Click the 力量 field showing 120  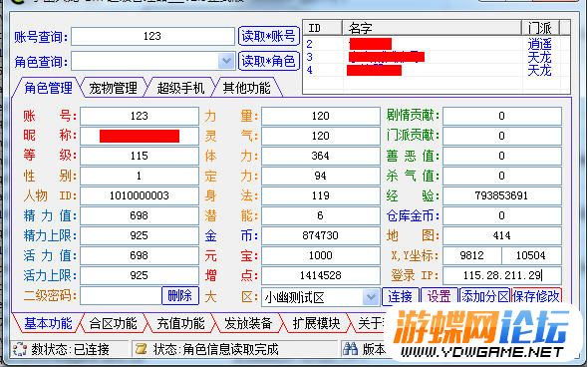click(x=321, y=116)
